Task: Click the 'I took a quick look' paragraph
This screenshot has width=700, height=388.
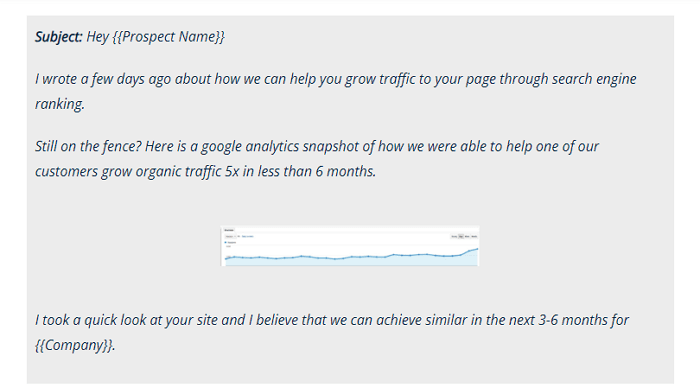Action: pyautogui.click(x=332, y=332)
